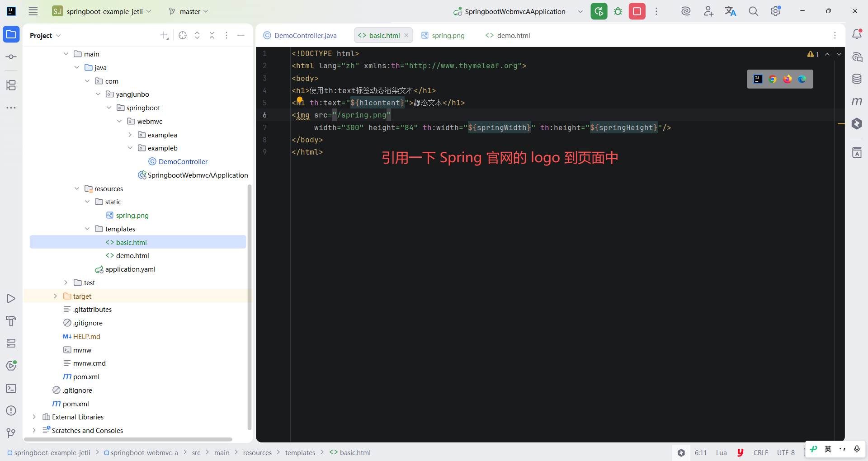The width and height of the screenshot is (868, 461).
Task: Click UTF-8 encoding status item
Action: (x=786, y=452)
